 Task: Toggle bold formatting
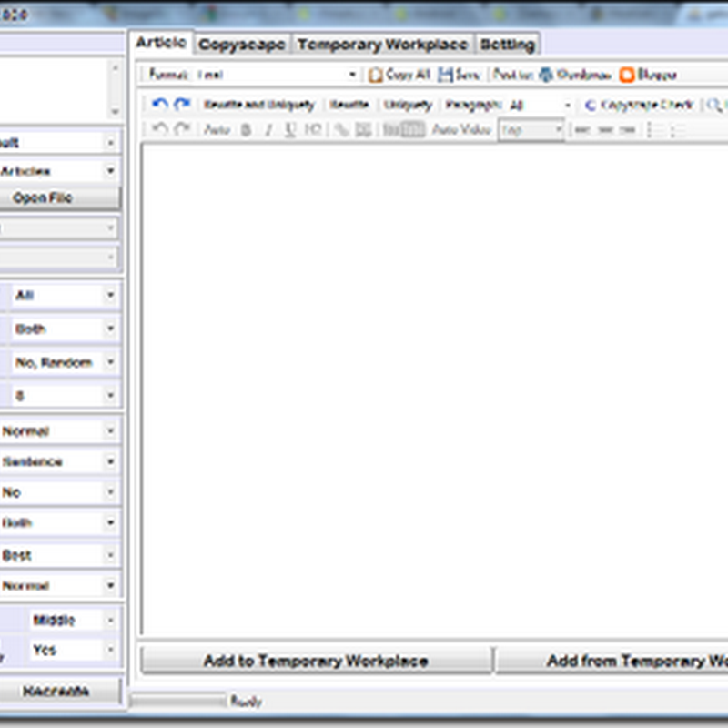(x=246, y=130)
